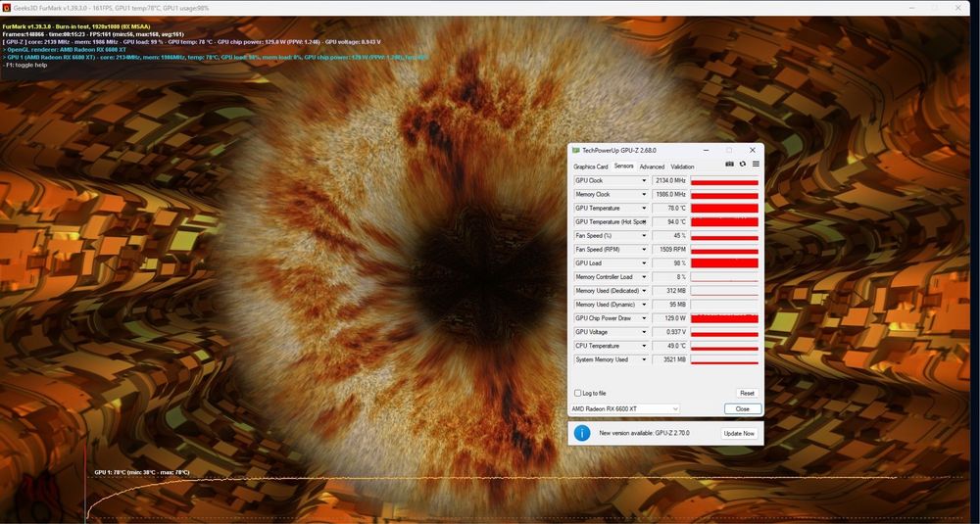Open the Memory Used (Dedicated) dropdown
The height and width of the screenshot is (524, 980).
click(x=644, y=291)
